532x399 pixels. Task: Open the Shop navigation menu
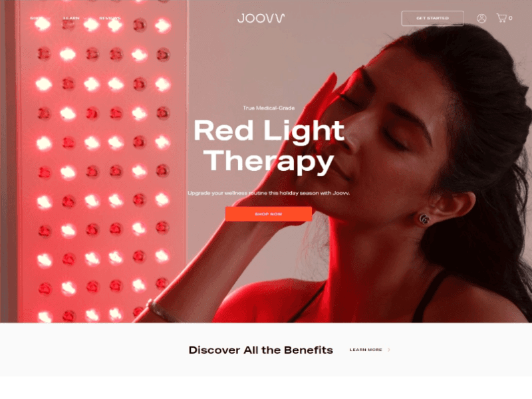pos(37,19)
